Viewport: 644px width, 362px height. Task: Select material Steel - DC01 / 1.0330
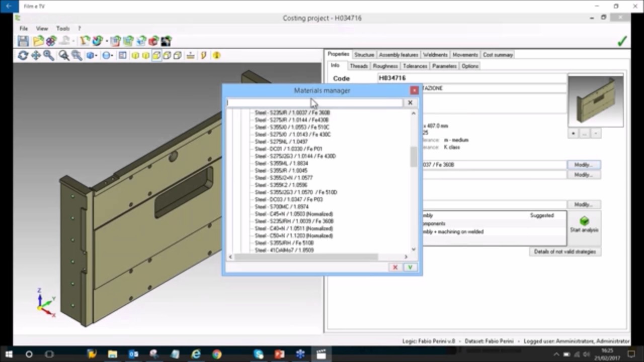[x=288, y=149]
